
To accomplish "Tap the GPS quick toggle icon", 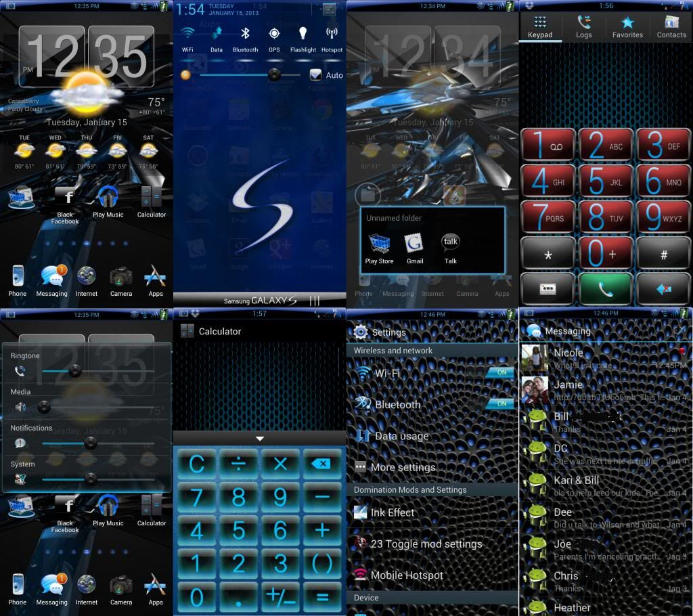I will tap(274, 34).
